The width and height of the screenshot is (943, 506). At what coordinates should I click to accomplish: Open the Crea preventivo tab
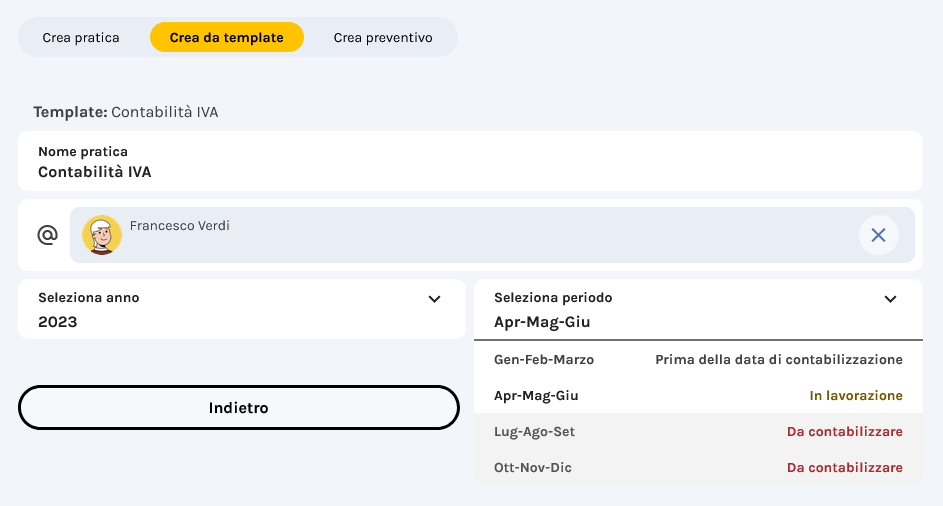pyautogui.click(x=383, y=38)
